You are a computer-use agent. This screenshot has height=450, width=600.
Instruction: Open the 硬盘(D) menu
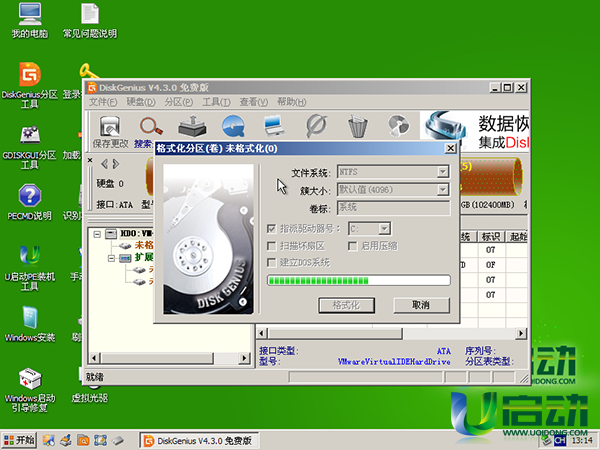tap(141, 102)
